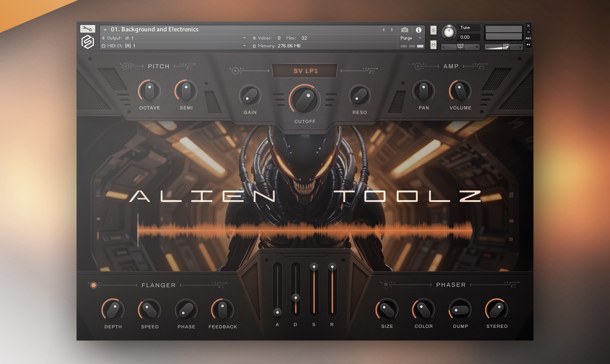
Task: Click the Release (R) slider handle
Action: tap(332, 267)
